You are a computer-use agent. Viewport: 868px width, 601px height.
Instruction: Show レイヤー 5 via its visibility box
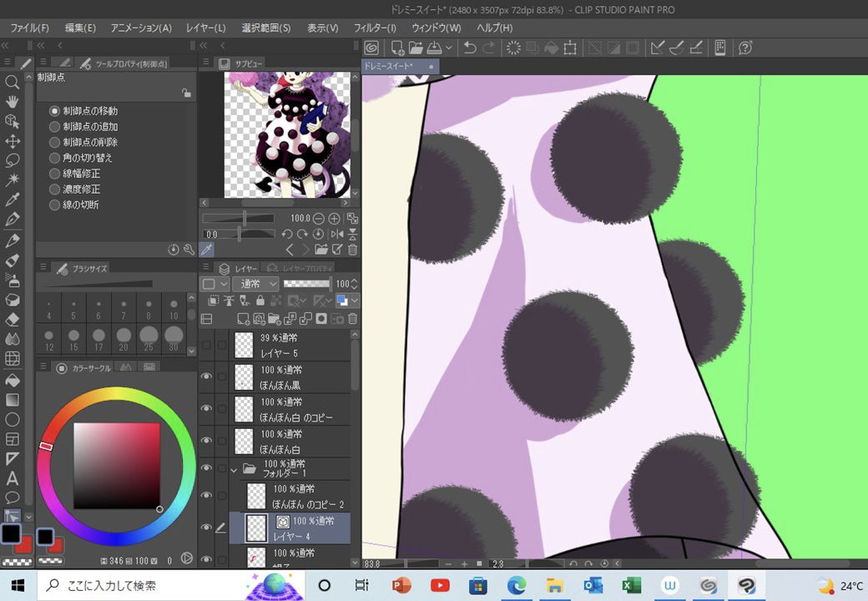point(206,345)
